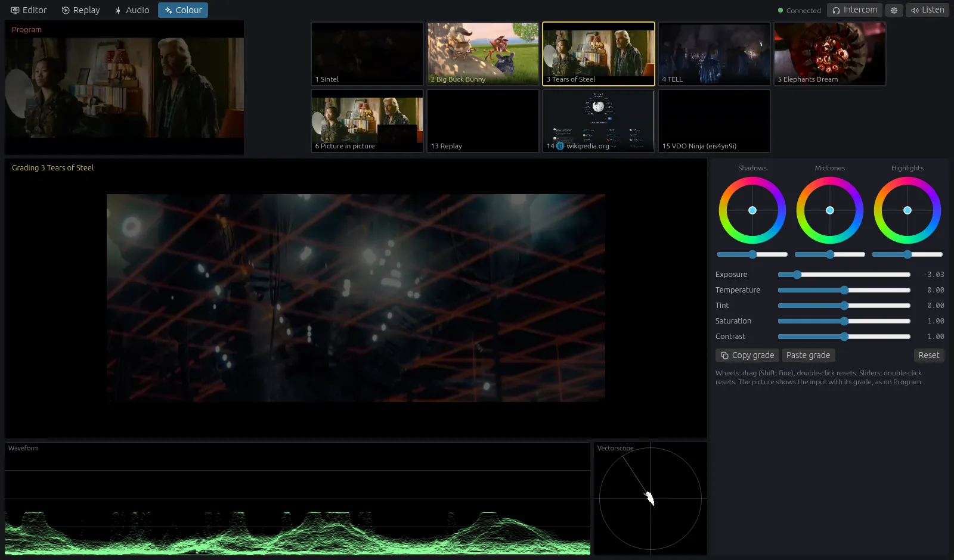Toggle the Listen button
Screen dimensions: 954x560
coord(927,10)
